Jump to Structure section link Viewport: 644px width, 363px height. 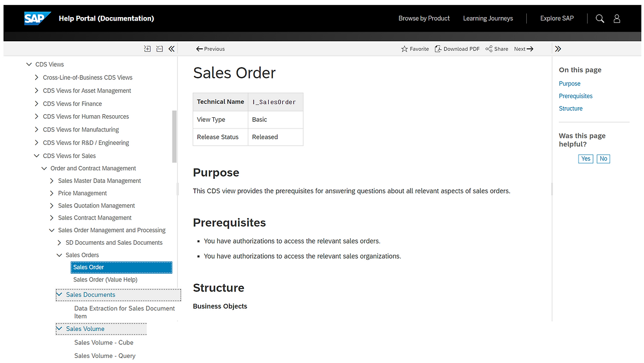coord(571,108)
